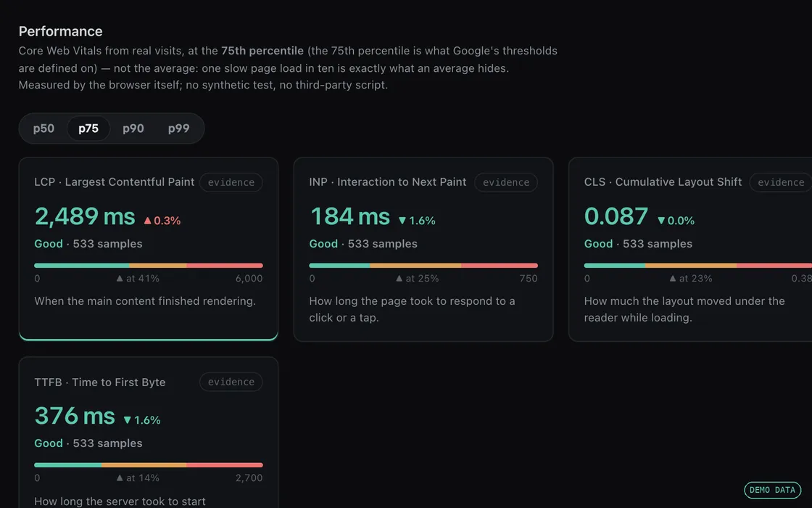Select the 2,489 ms LCP value
Screen dimensions: 812x508
[84, 217]
